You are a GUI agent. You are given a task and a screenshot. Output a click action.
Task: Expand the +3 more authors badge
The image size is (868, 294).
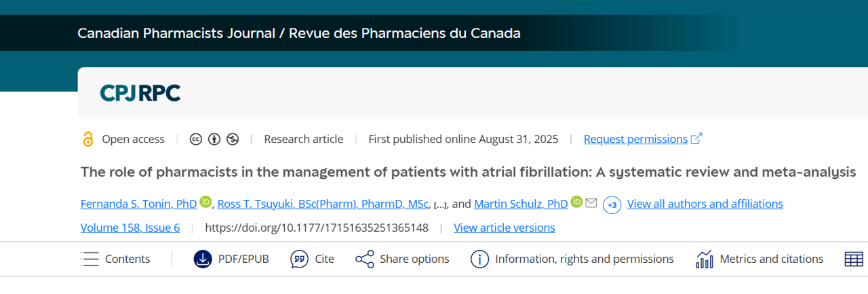[x=612, y=205]
